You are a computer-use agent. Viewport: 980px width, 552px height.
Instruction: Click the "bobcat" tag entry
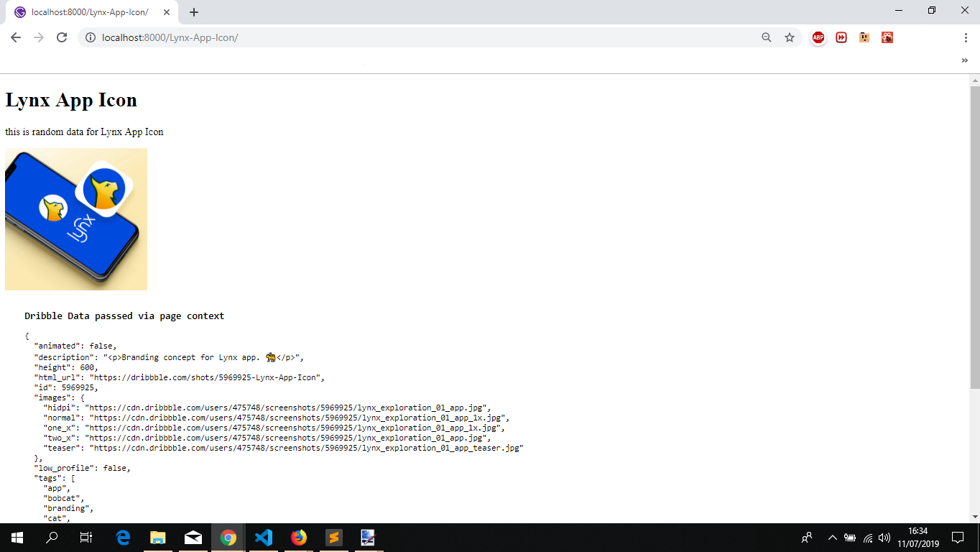(64, 498)
